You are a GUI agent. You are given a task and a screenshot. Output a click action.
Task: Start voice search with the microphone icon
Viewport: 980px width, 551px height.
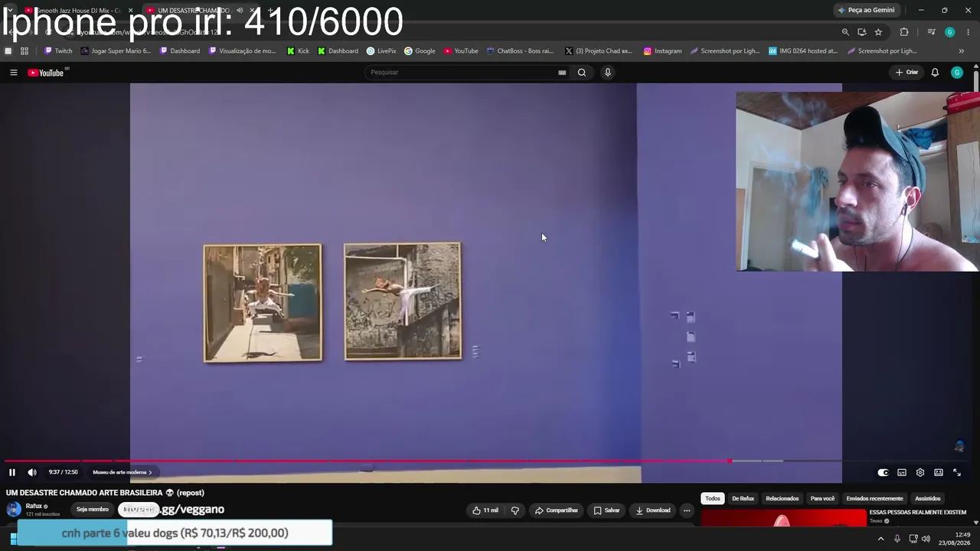608,73
